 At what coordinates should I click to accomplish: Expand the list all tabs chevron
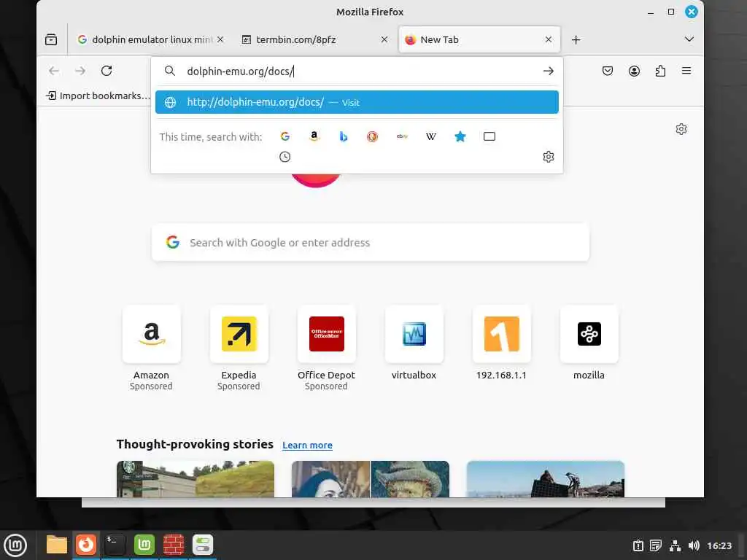coord(689,39)
